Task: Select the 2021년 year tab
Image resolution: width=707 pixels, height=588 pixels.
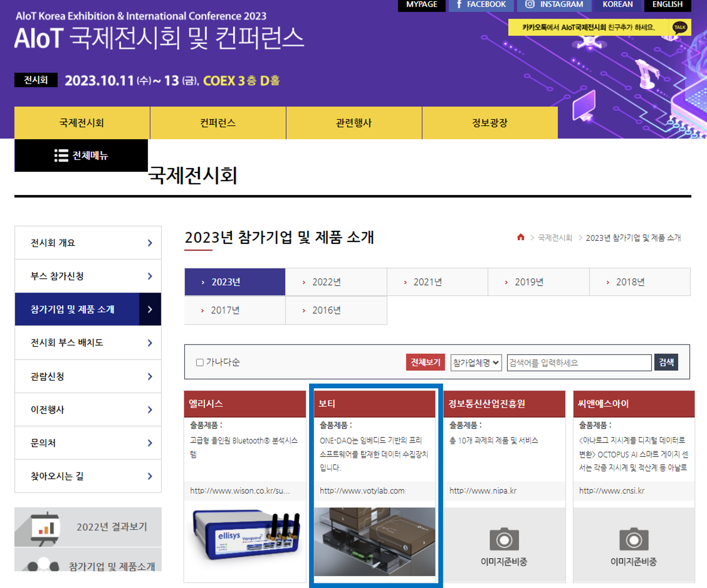Action: tap(437, 282)
